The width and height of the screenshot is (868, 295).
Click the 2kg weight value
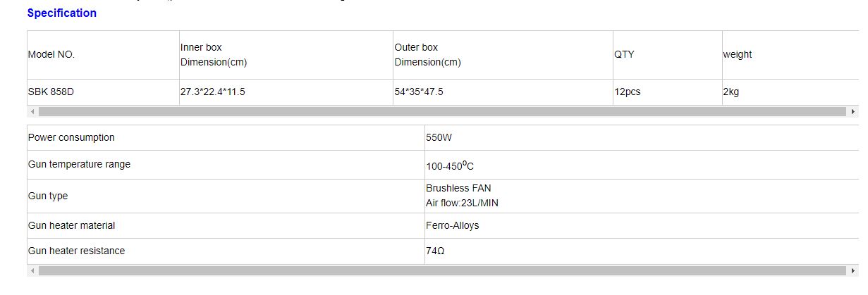(x=731, y=92)
